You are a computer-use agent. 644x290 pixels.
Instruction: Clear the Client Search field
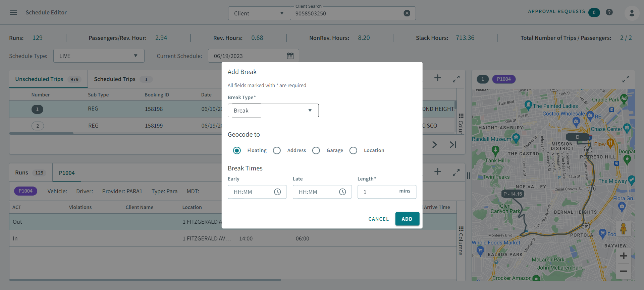click(407, 13)
